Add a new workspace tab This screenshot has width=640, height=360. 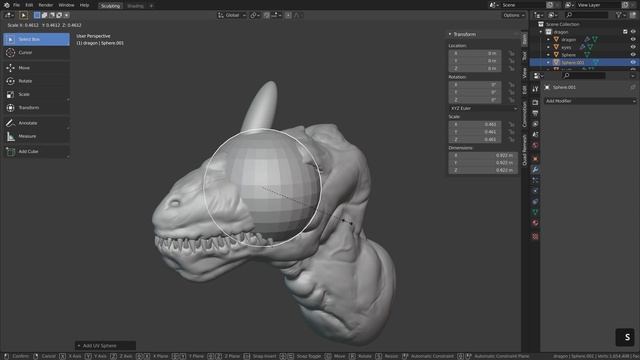click(x=151, y=6)
